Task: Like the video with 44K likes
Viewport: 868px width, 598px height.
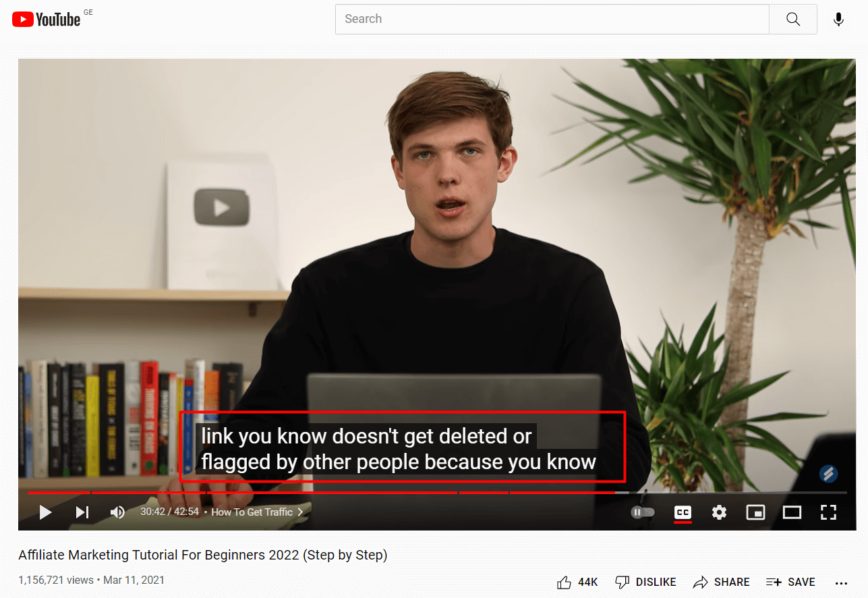Action: (x=577, y=582)
